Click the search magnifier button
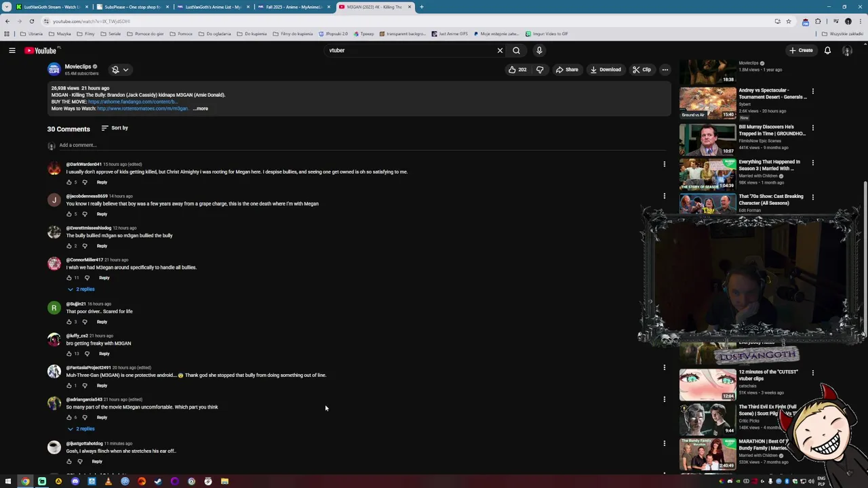868x488 pixels. 517,50
